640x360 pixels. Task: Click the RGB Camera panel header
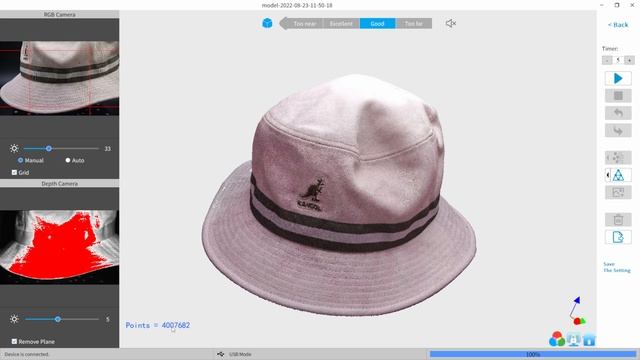coord(60,14)
